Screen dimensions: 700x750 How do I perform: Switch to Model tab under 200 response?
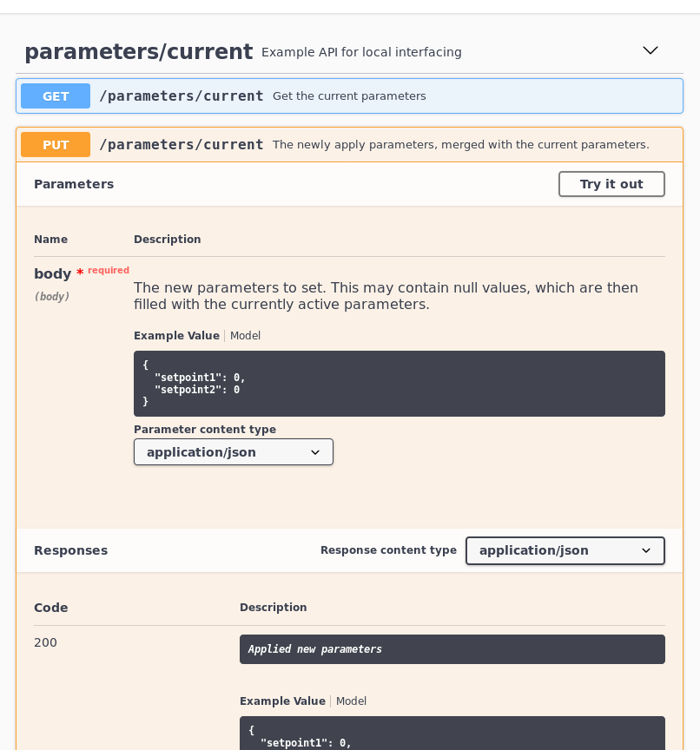tap(351, 701)
